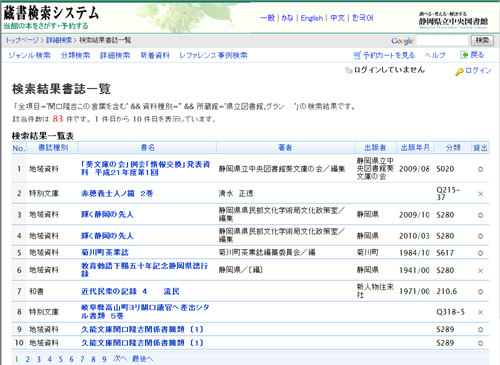Image resolution: width=500 pixels, height=365 pixels.
Task: Go to results page 6
Action: click(71, 359)
